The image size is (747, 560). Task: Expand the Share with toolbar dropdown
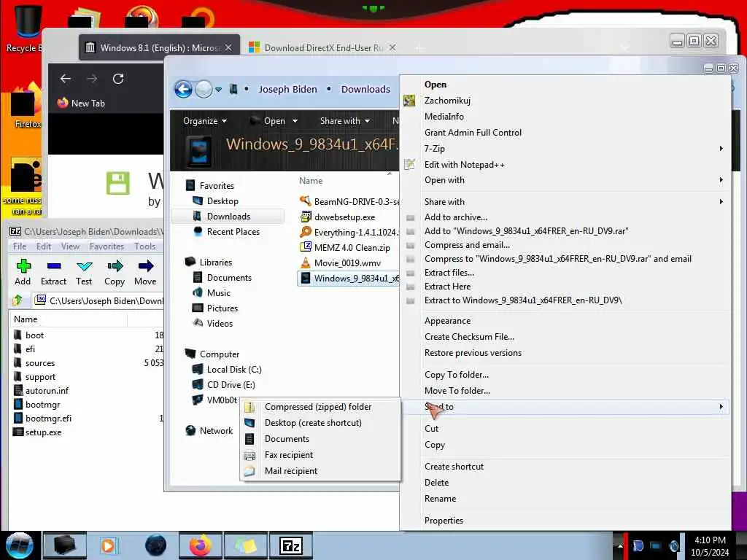[345, 121]
